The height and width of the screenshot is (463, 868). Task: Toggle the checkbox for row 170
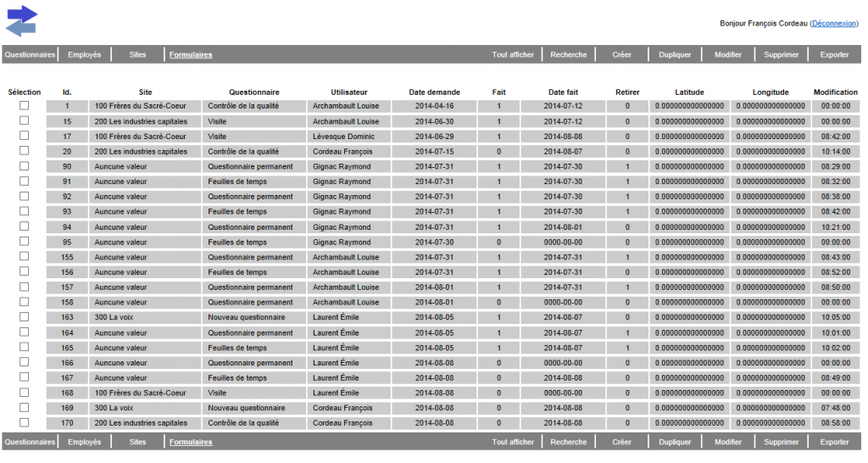24,422
